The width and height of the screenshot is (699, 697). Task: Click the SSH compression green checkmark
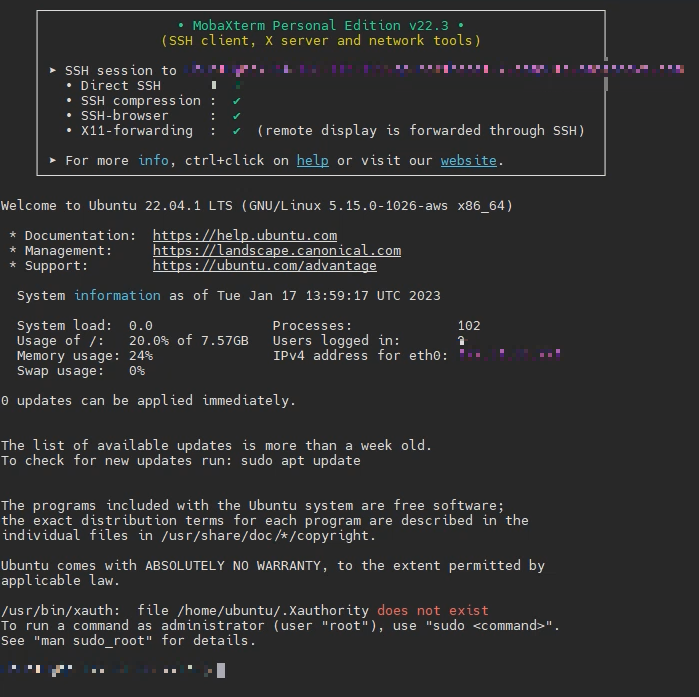[236, 101]
